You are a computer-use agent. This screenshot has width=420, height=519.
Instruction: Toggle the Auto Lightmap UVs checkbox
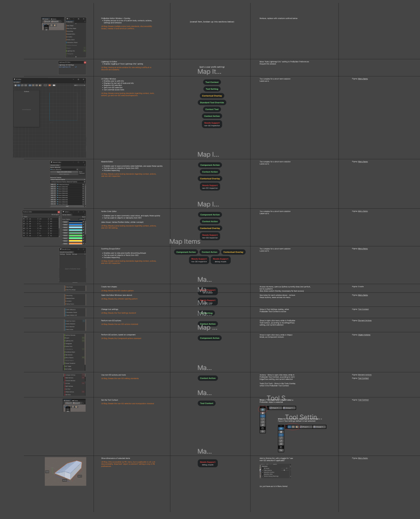(x=76, y=67)
